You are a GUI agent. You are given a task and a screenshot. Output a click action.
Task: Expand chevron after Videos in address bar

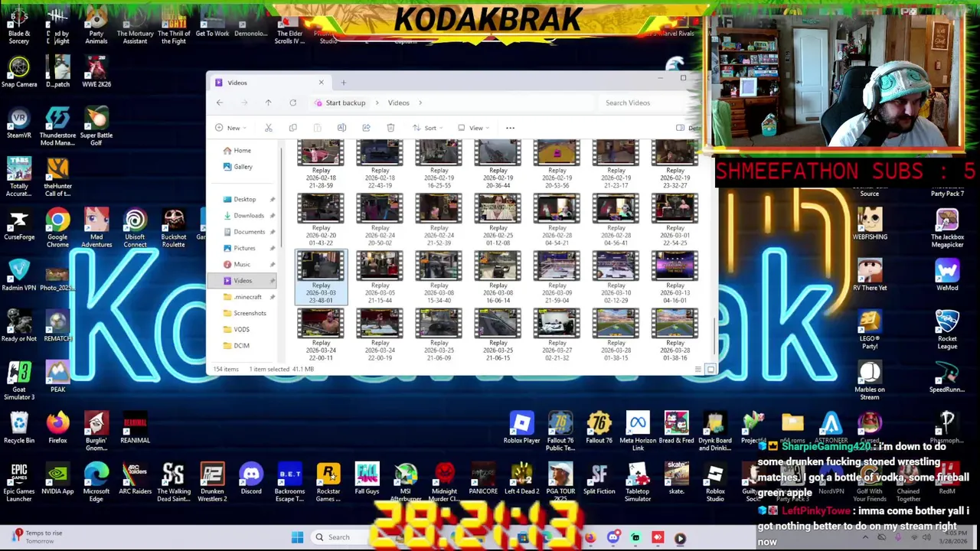pyautogui.click(x=420, y=103)
